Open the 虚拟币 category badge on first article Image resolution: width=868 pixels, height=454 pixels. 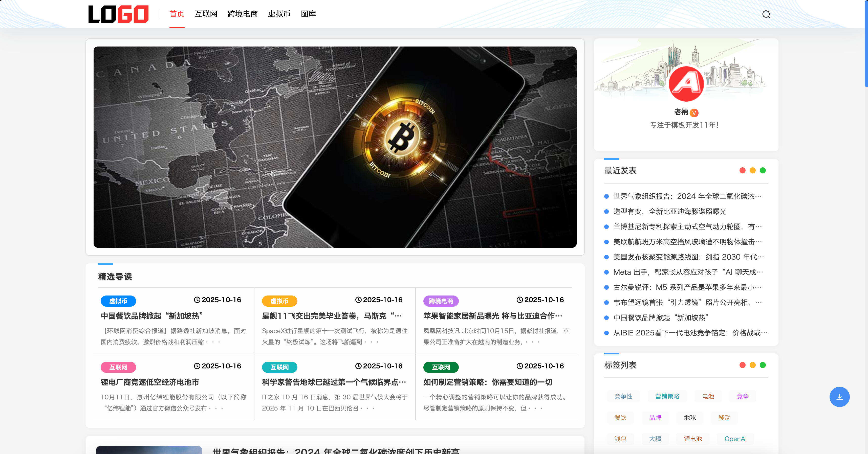pyautogui.click(x=118, y=301)
